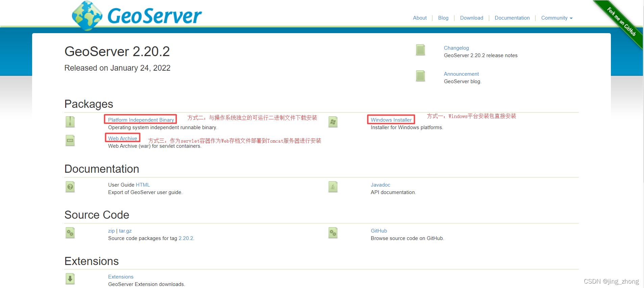Download the source code tar.gz
Screen dimensions: 644x288
coord(125,231)
